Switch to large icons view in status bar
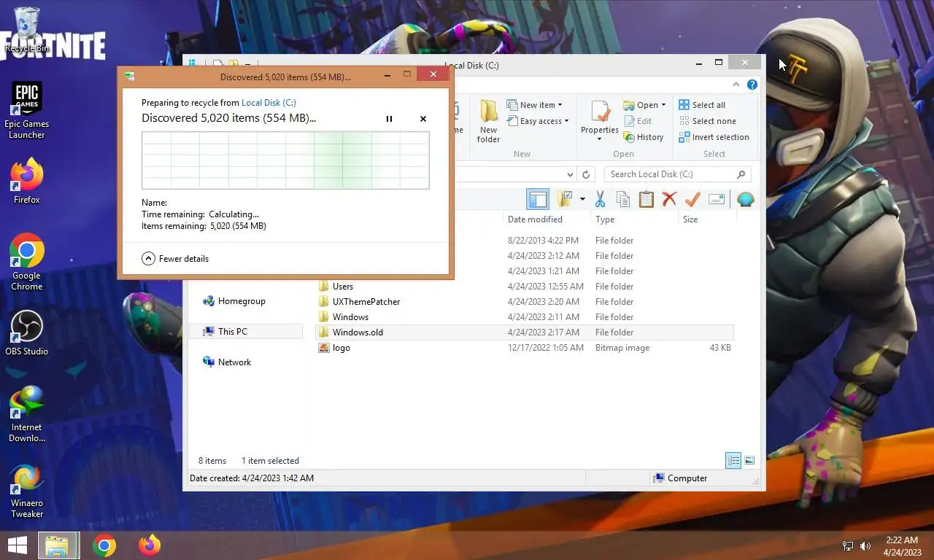The width and height of the screenshot is (934, 560). point(749,460)
